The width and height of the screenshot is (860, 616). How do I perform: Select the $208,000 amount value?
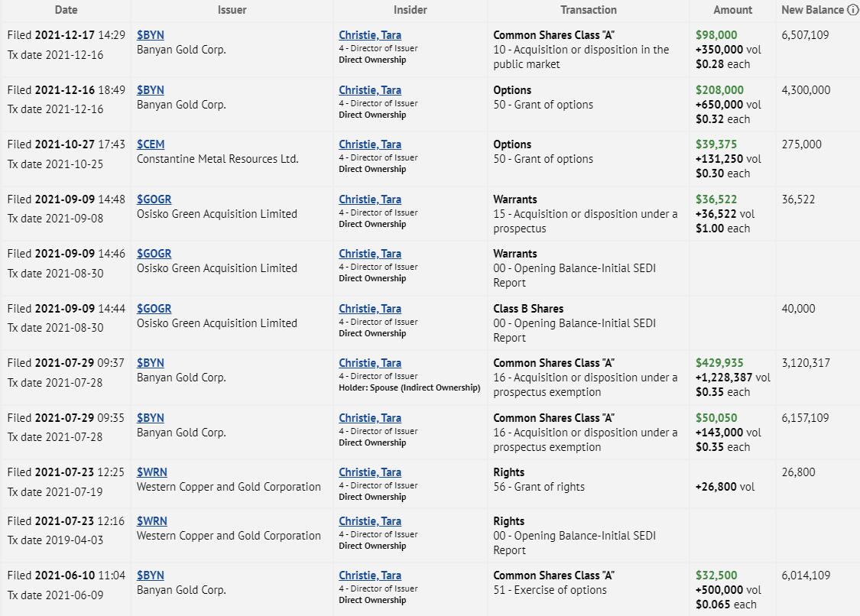click(x=719, y=90)
